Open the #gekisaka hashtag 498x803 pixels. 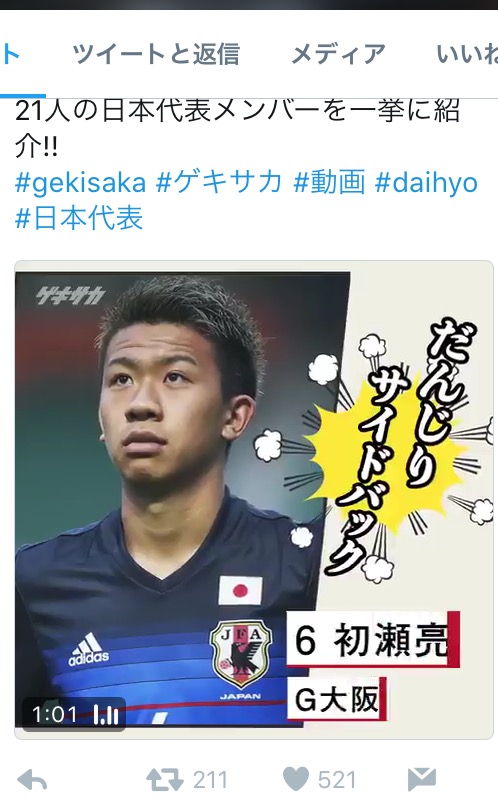80,183
